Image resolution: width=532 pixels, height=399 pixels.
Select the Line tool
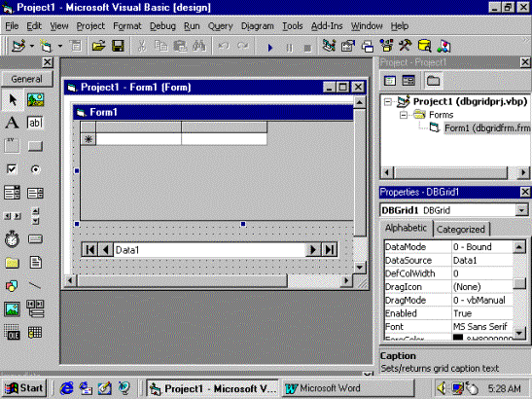[35, 286]
